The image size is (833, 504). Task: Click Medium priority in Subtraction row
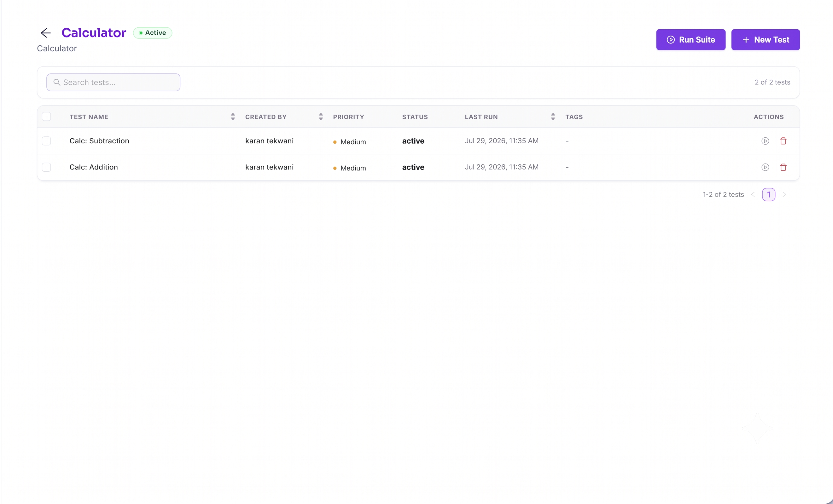coord(350,142)
